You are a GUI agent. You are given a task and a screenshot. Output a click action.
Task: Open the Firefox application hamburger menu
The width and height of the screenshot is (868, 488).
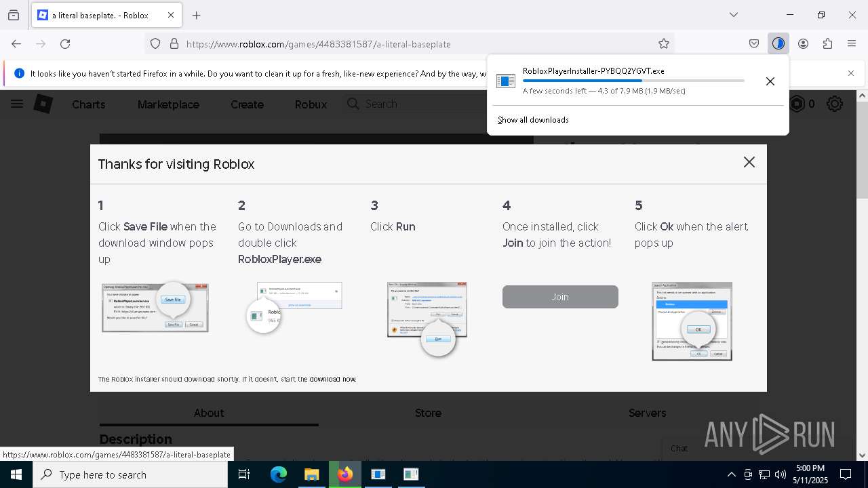coord(852,43)
